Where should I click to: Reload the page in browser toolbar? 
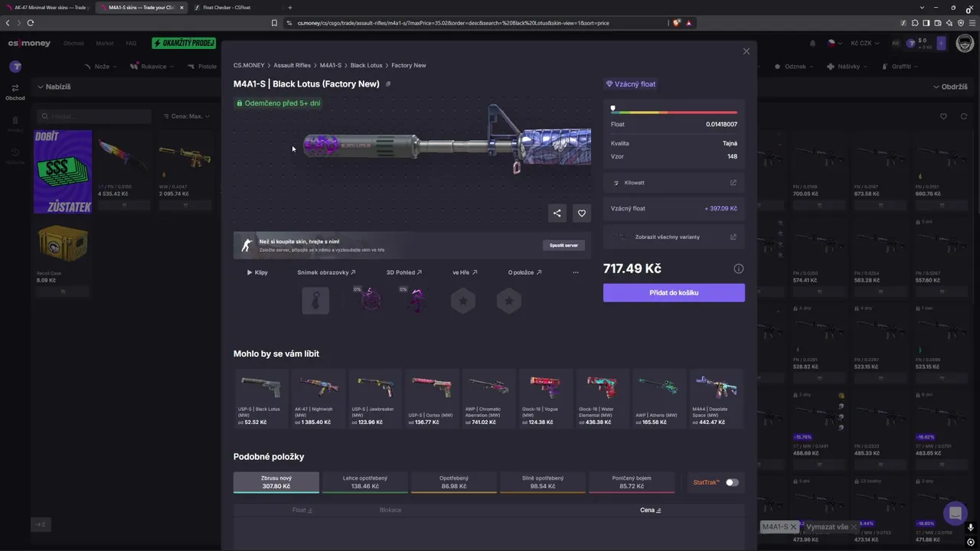[x=31, y=23]
